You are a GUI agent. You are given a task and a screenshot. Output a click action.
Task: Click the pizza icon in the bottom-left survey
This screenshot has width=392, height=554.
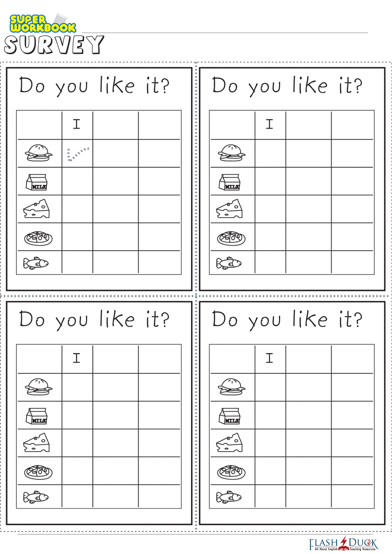[x=38, y=472]
